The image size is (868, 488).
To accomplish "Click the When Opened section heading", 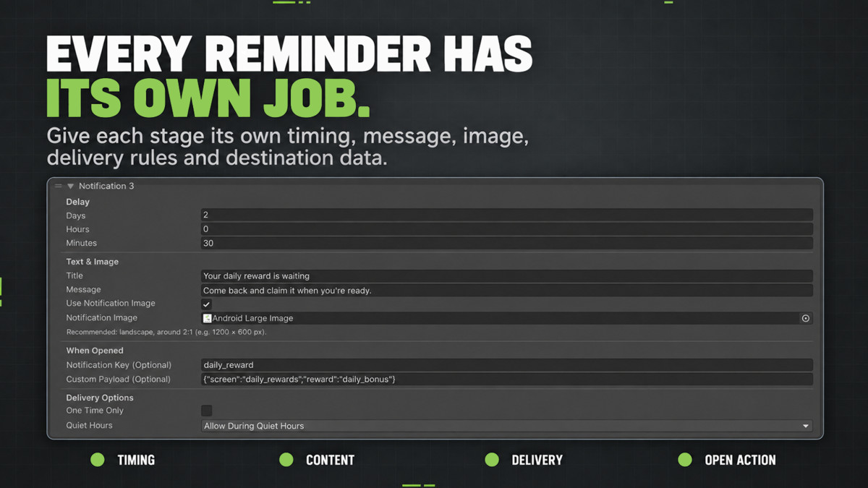I will click(x=95, y=351).
